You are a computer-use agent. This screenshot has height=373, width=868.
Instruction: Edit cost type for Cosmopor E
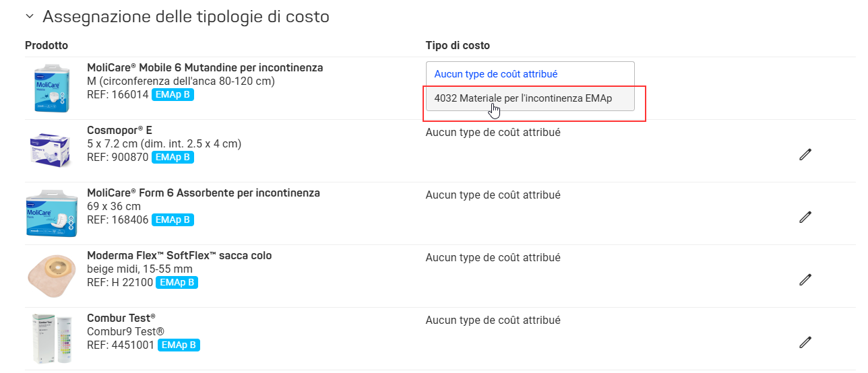coord(805,154)
